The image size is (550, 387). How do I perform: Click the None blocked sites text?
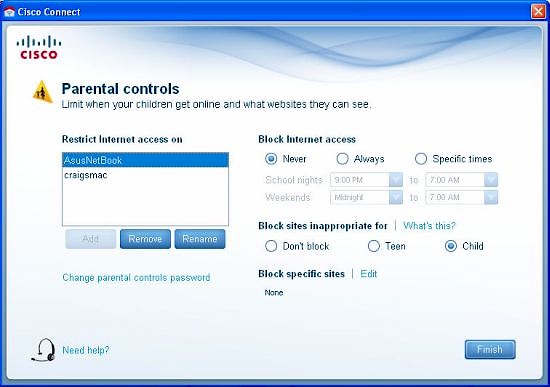(x=274, y=293)
